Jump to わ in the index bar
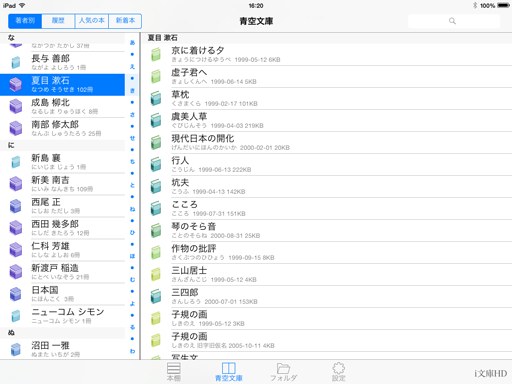The height and width of the screenshot is (384, 512). pyautogui.click(x=132, y=351)
